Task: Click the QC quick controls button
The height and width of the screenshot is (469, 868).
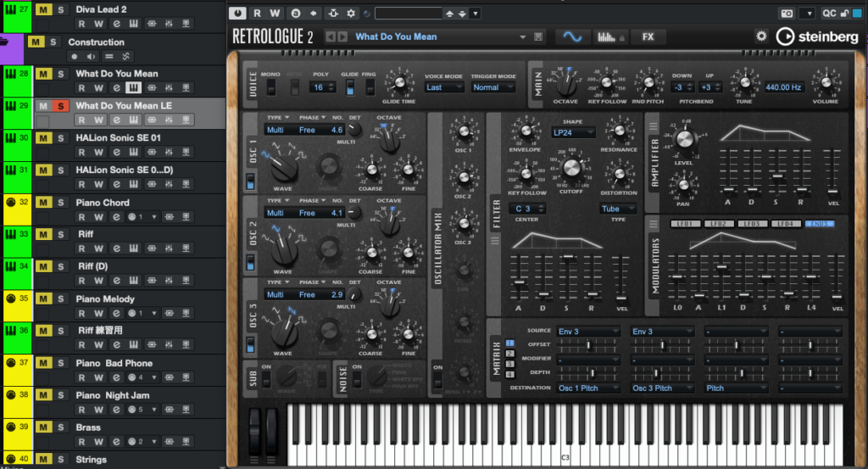Action: [x=829, y=14]
